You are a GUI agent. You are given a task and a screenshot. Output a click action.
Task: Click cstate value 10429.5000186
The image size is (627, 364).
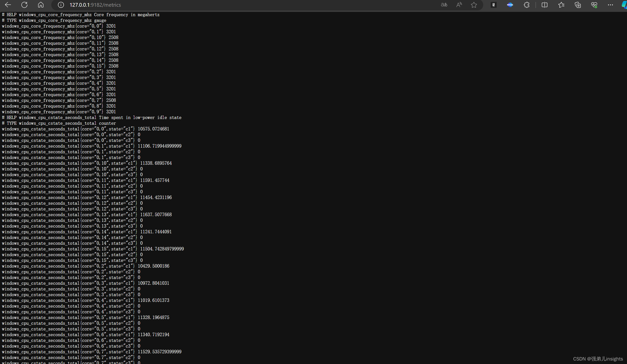point(153,266)
